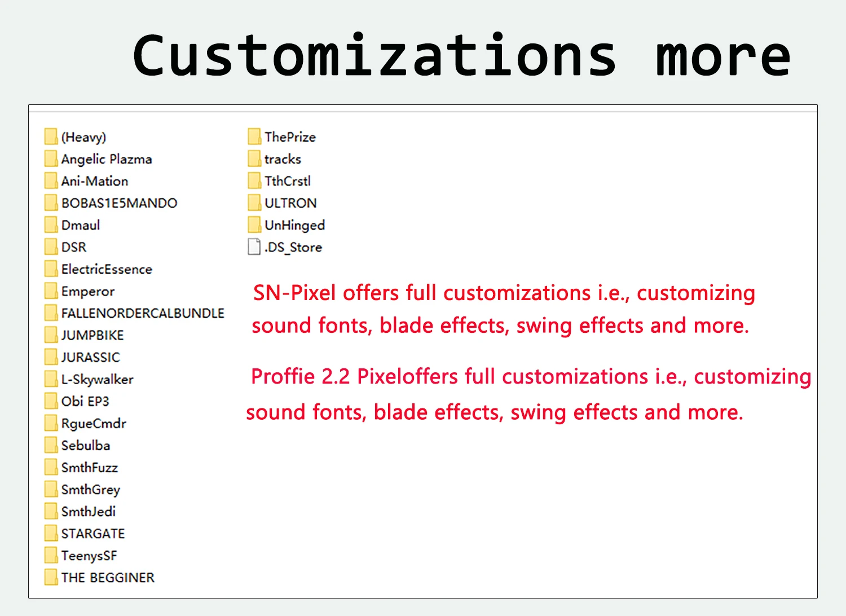846x616 pixels.
Task: Select the tracks folder icon
Action: pyautogui.click(x=254, y=159)
